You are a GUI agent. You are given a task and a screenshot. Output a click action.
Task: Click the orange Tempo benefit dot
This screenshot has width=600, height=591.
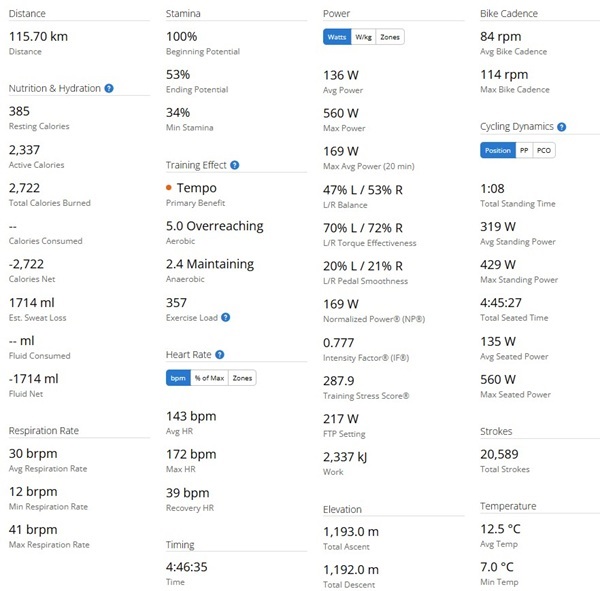(x=169, y=188)
